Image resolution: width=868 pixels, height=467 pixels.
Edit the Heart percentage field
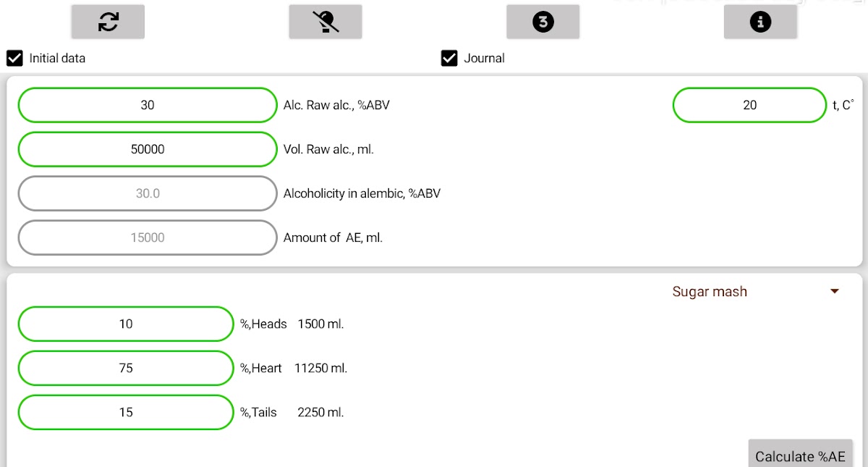(126, 368)
